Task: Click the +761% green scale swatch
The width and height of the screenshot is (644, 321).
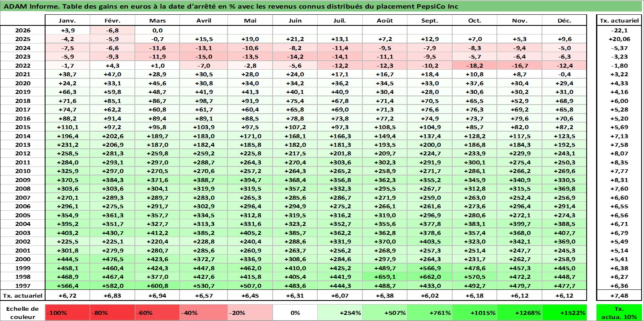Action: 430,312
